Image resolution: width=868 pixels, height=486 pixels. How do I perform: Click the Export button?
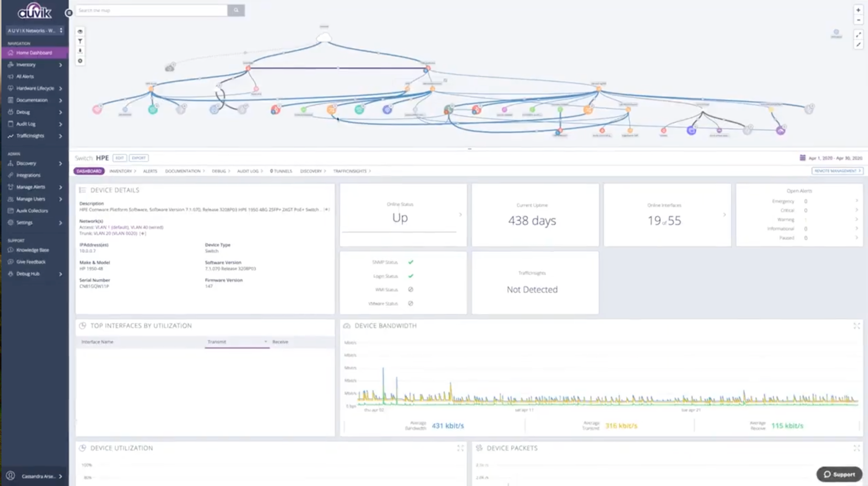138,158
